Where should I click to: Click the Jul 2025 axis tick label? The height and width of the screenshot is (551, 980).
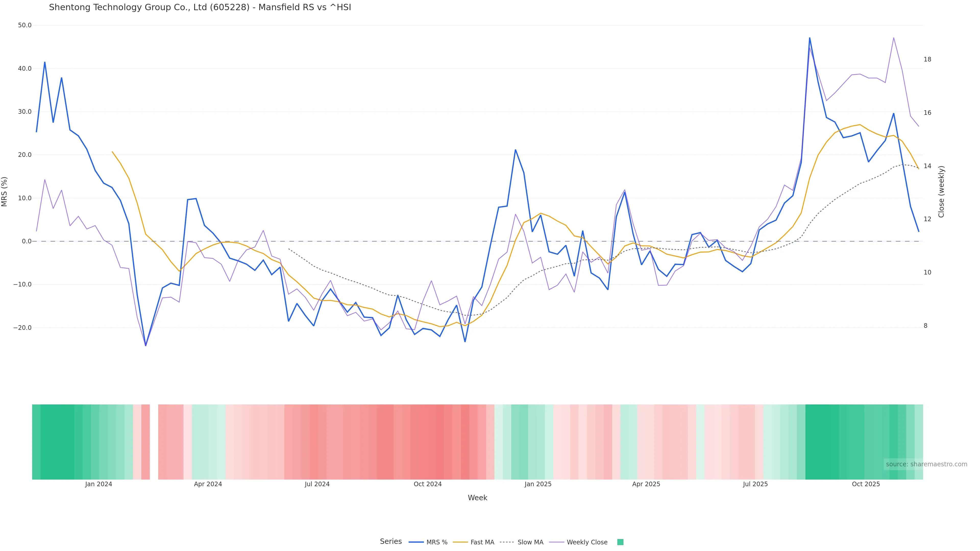[755, 484]
